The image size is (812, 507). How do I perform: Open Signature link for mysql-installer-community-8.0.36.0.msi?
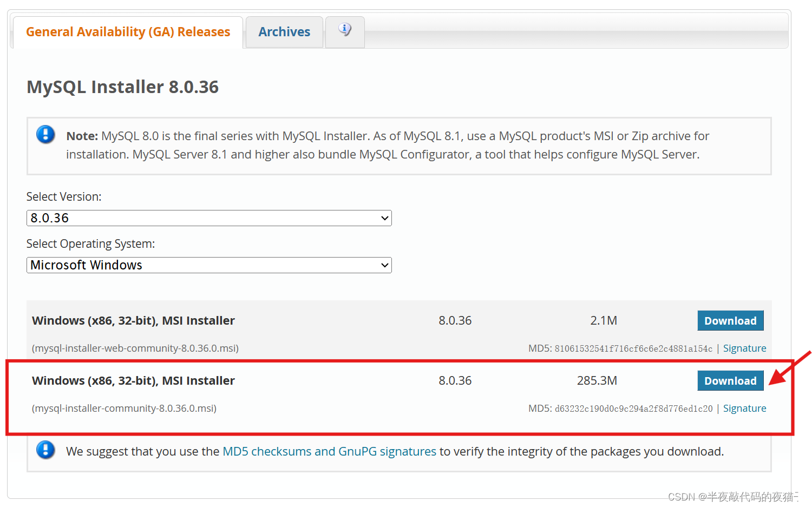(744, 409)
